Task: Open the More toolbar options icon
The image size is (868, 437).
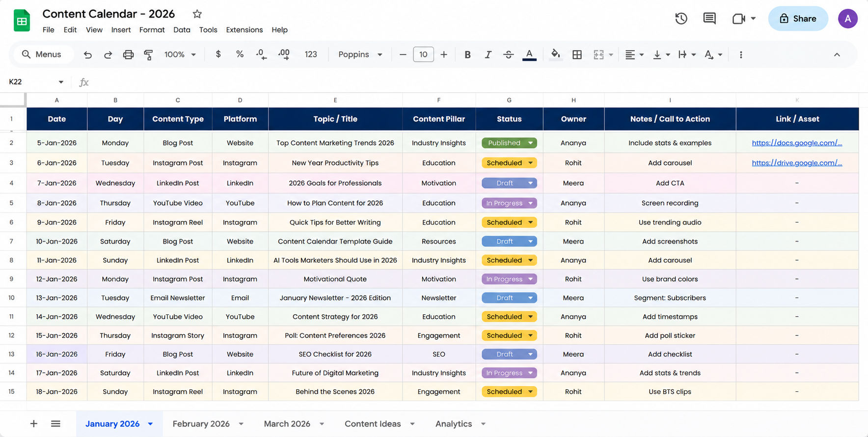Action: [x=741, y=55]
